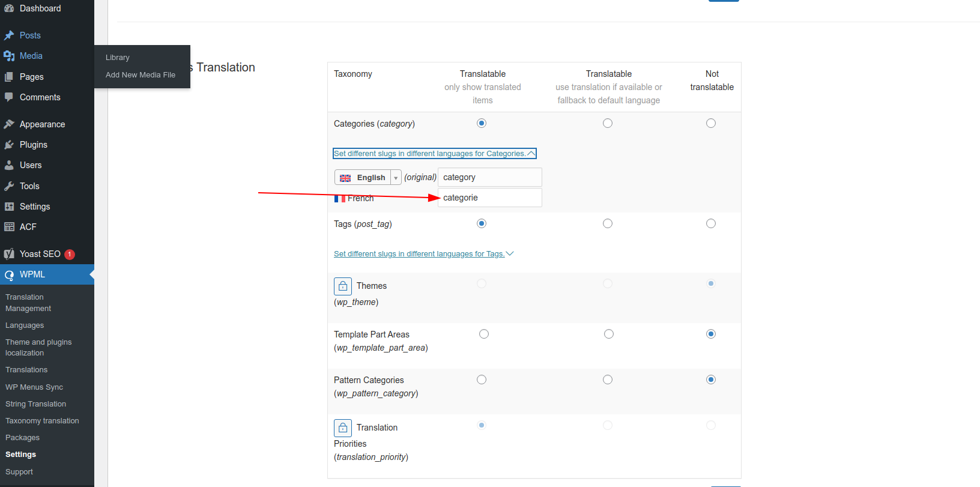The width and height of the screenshot is (980, 487).
Task: Click Add New Media File link
Action: click(141, 75)
